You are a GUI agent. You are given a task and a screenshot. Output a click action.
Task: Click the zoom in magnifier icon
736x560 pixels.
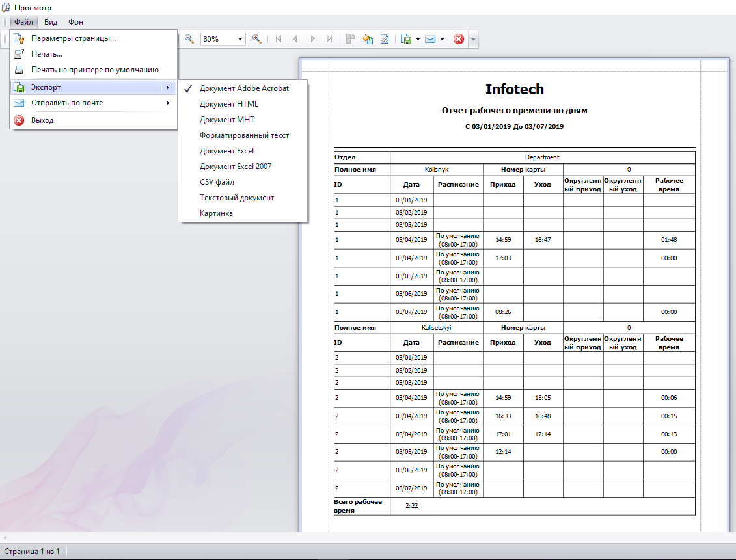pyautogui.click(x=257, y=39)
